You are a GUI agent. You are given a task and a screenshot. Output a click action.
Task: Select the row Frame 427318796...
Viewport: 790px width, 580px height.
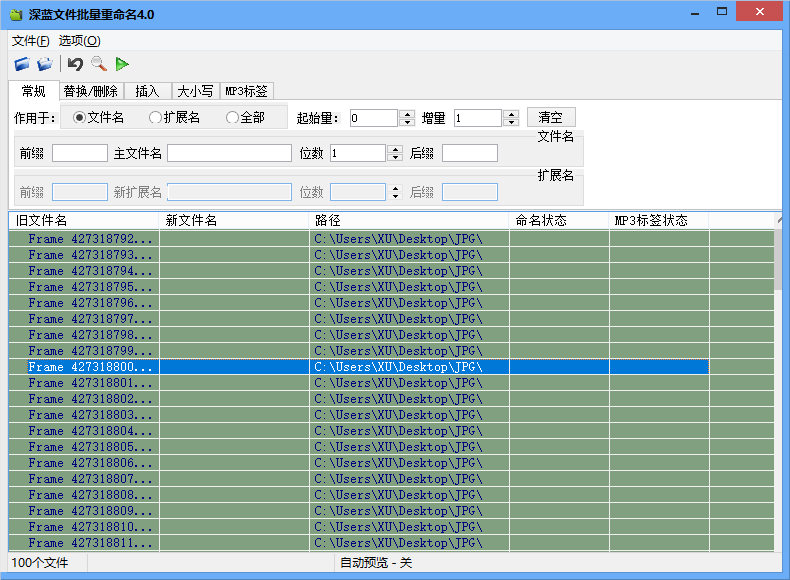[x=359, y=303]
